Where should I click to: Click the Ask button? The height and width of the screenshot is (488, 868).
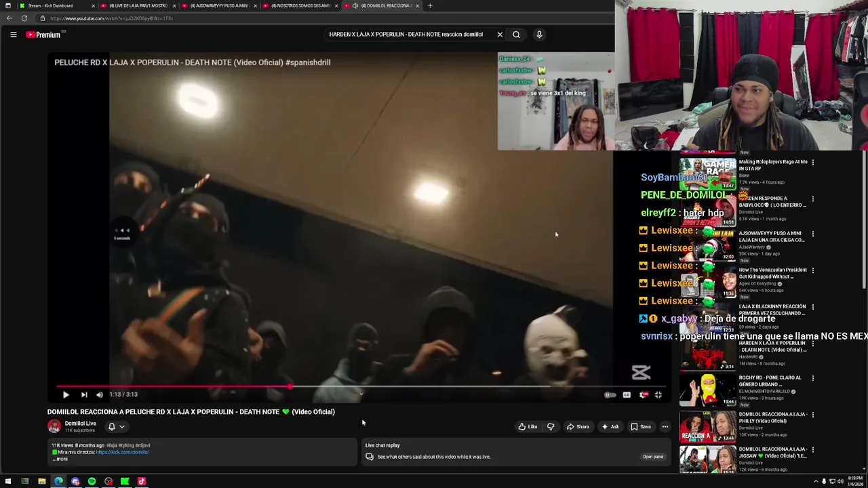(x=610, y=427)
